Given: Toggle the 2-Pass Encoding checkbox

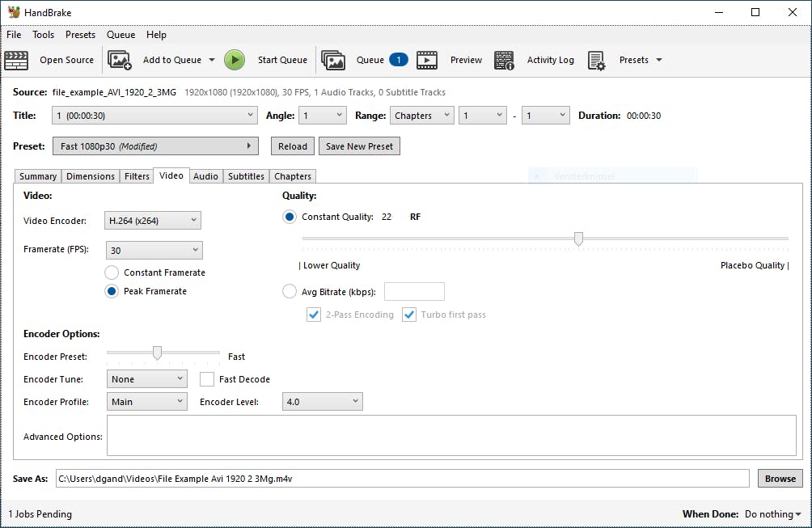Looking at the screenshot, I should coord(314,315).
